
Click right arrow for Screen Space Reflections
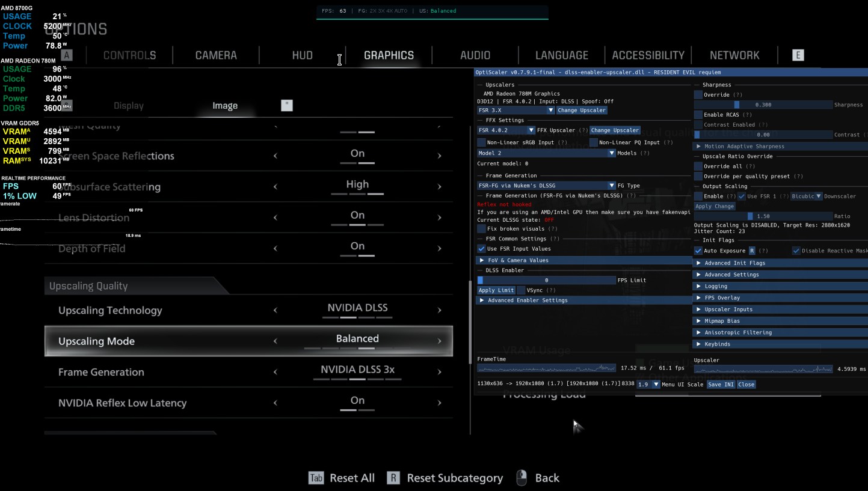click(439, 156)
